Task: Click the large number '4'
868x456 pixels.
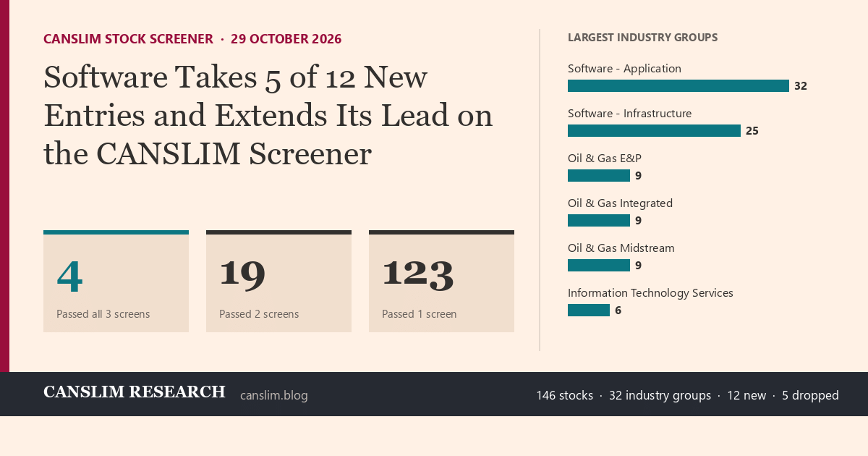Action: [x=69, y=276]
